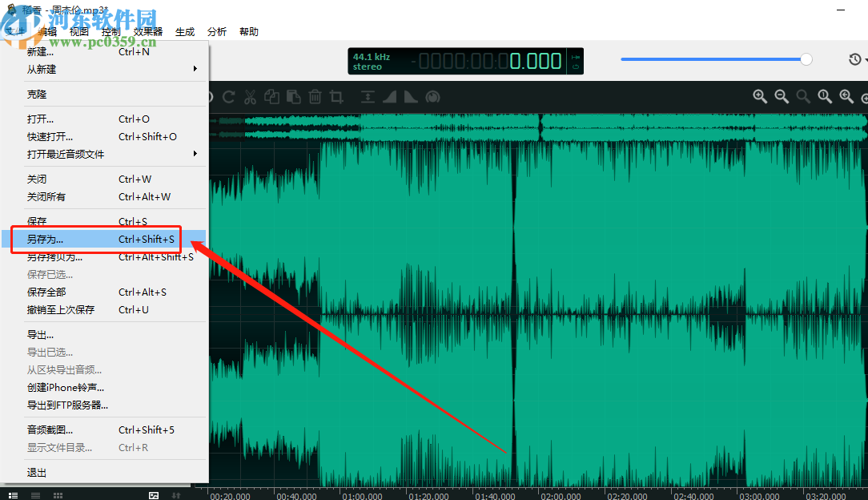Click timeline ruler at 02:00.000

coord(561,496)
